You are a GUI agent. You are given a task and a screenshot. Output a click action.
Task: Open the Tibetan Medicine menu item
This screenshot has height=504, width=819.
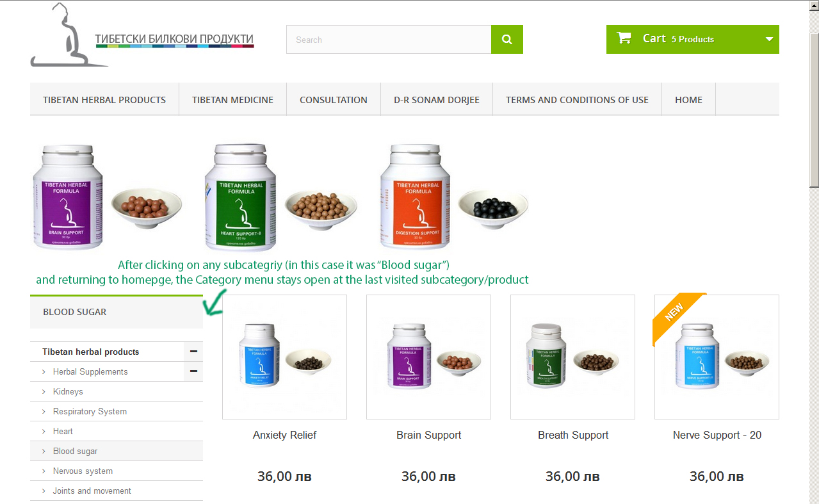[232, 100]
